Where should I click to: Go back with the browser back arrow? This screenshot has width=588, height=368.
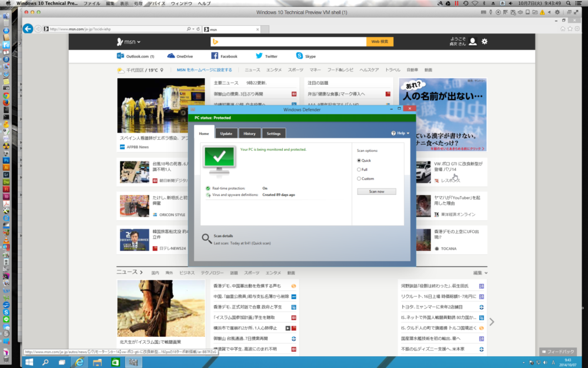(x=27, y=29)
